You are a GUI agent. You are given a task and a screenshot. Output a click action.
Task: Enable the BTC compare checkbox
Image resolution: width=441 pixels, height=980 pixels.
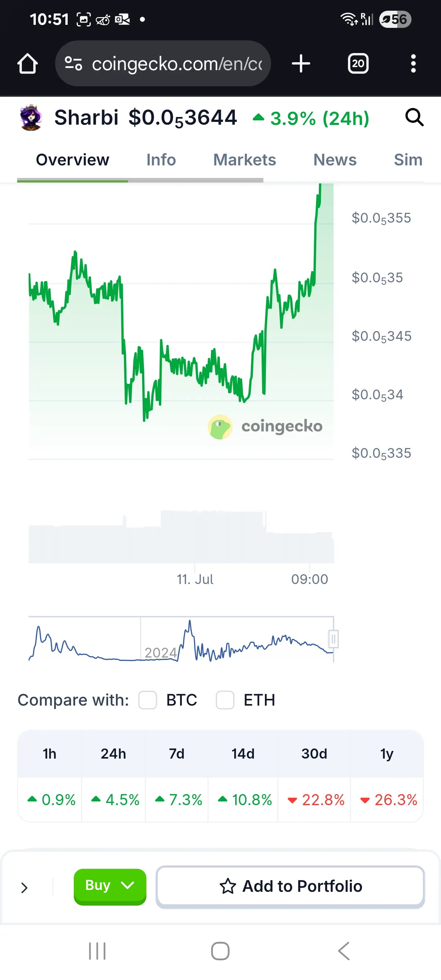click(x=148, y=700)
